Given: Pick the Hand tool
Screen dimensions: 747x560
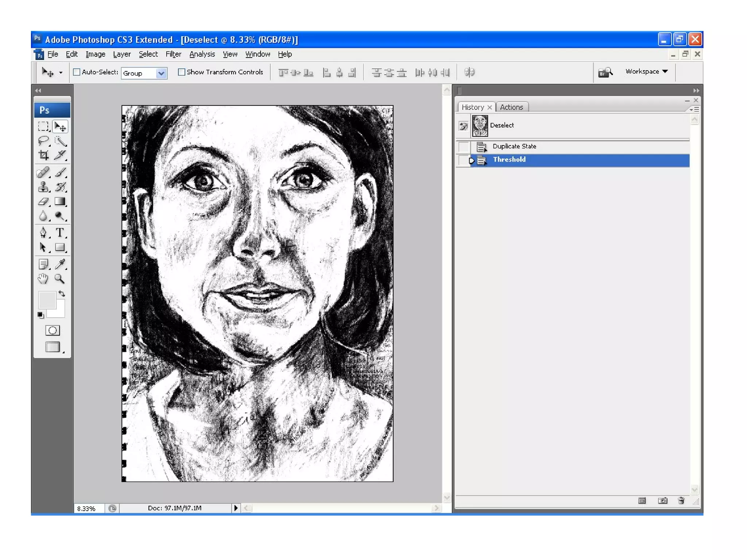Looking at the screenshot, I should (43, 279).
